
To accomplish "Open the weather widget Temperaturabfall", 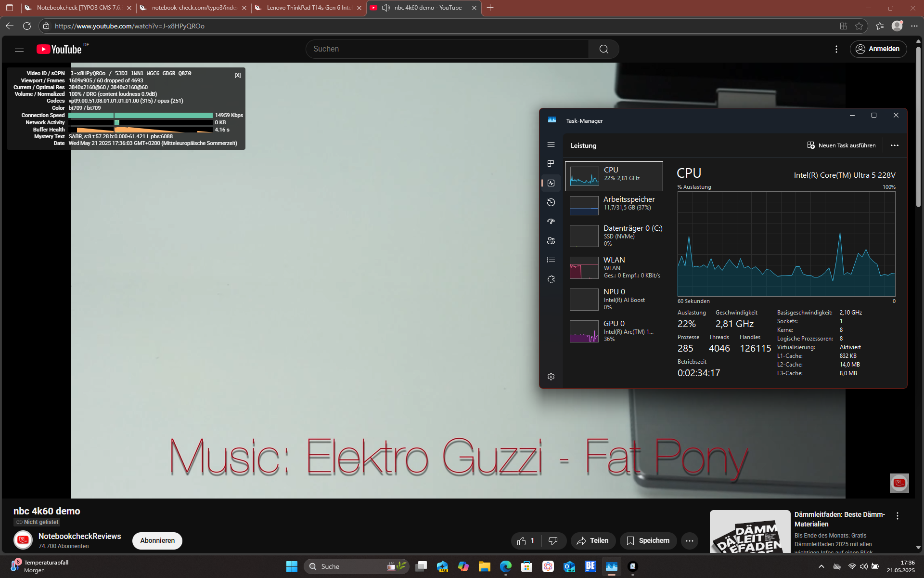I will click(x=39, y=566).
